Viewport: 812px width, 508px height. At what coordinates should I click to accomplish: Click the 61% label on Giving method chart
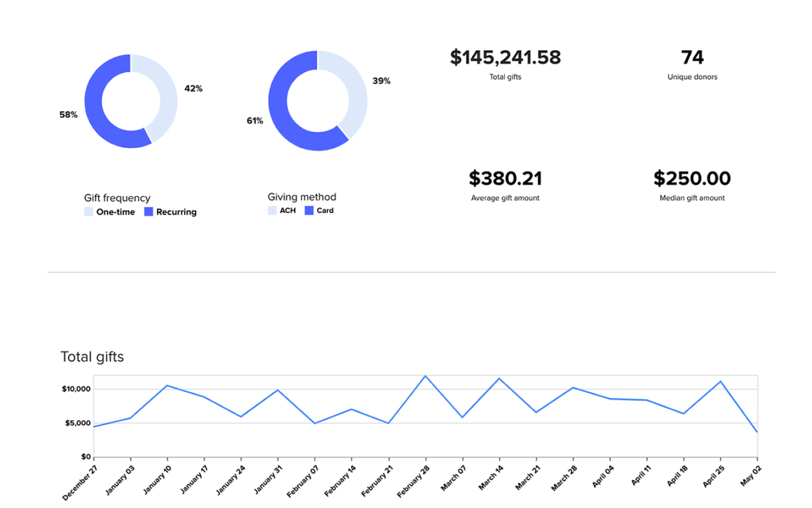pos(255,120)
